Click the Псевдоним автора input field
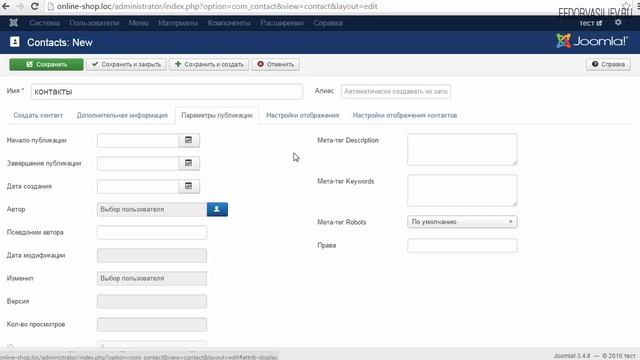The height and width of the screenshot is (360, 640). tap(152, 232)
